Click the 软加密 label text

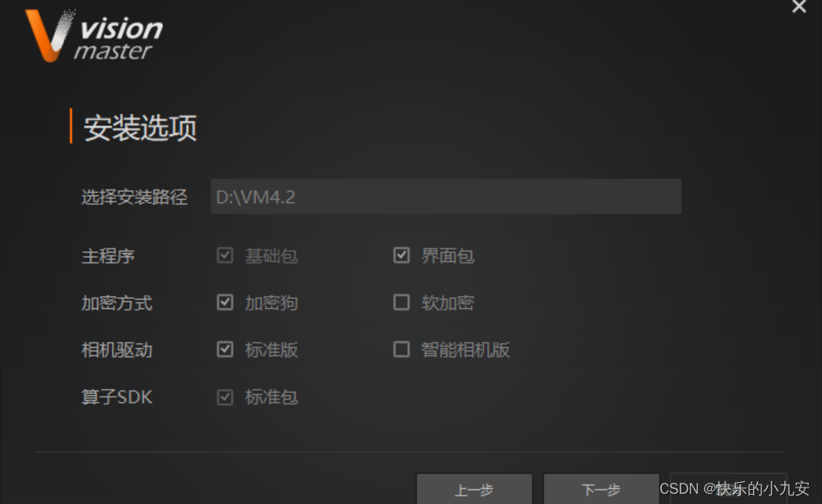tap(448, 303)
